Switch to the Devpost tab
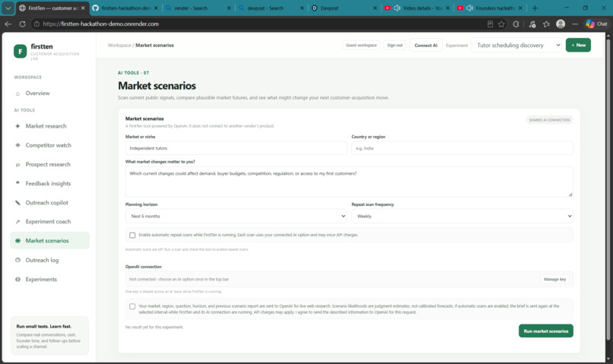 (x=344, y=8)
